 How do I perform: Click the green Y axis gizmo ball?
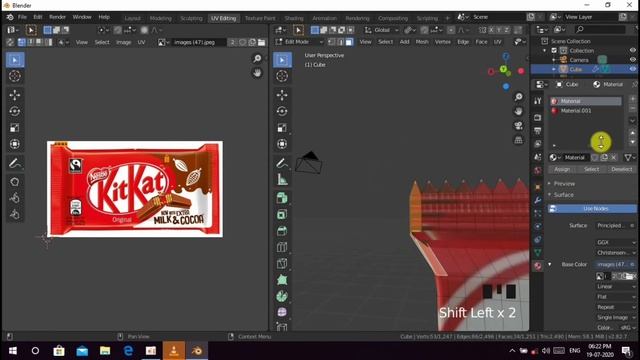[504, 69]
